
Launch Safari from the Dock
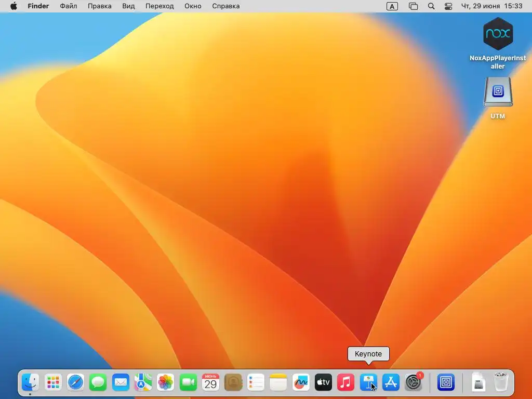[x=75, y=382]
